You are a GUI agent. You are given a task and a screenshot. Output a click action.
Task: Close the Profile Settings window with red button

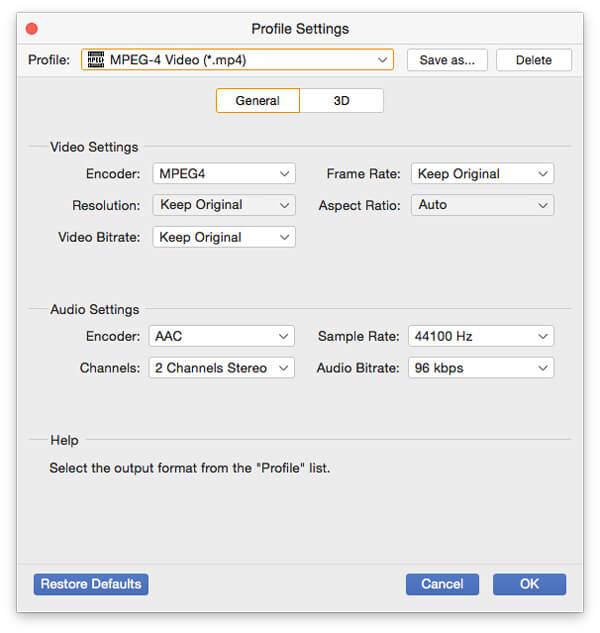32,29
